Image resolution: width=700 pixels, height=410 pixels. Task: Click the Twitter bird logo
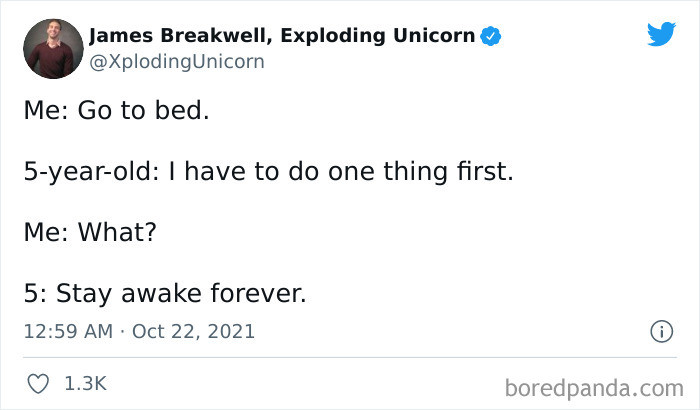(661, 34)
